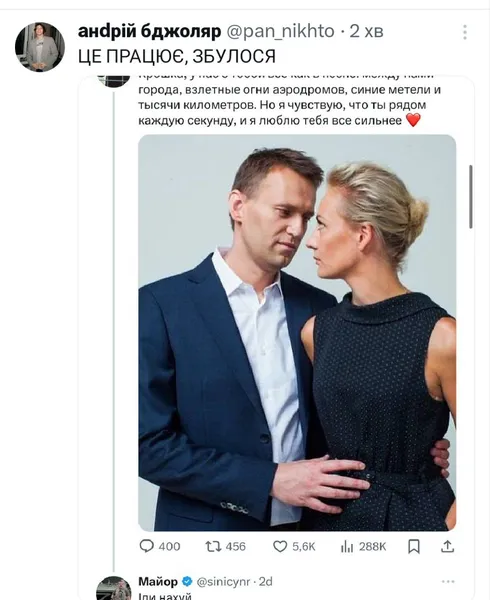Open reply icon with 400 comments
The height and width of the screenshot is (600, 490).
(147, 546)
